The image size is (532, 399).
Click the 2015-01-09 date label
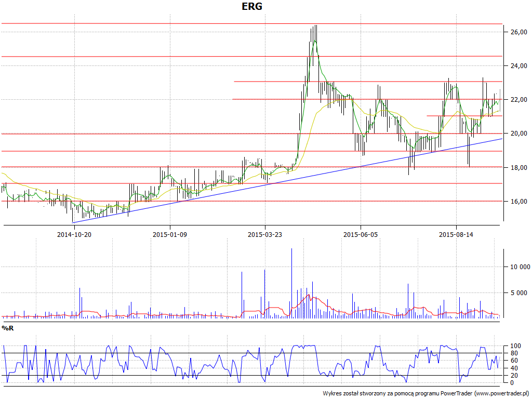point(170,234)
